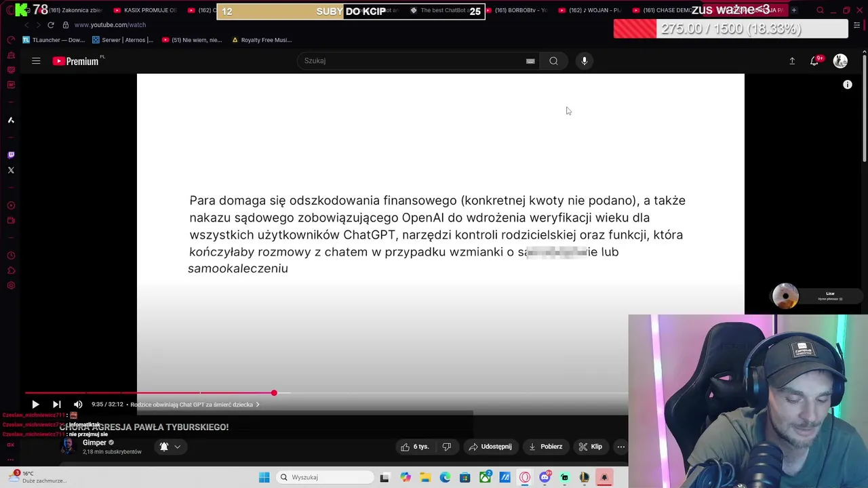Screen dimensions: 868x488
Task: Seek using the red progress bar handle
Action: [x=274, y=393]
